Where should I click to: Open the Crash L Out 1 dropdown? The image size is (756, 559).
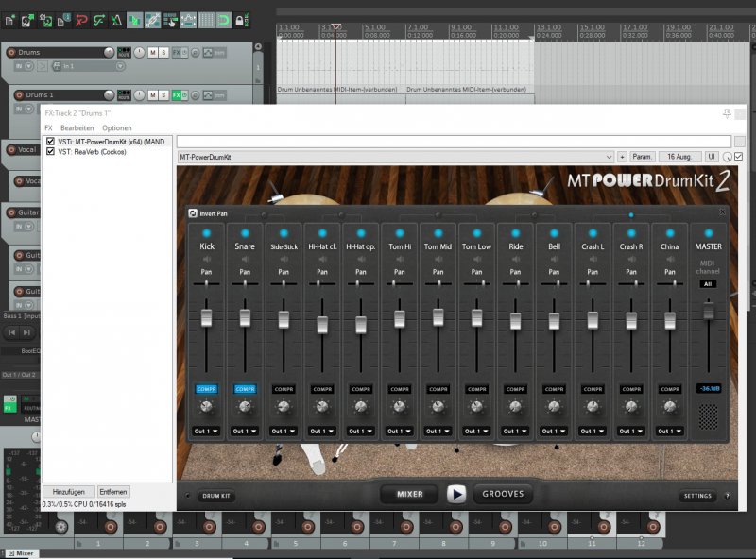click(x=593, y=432)
